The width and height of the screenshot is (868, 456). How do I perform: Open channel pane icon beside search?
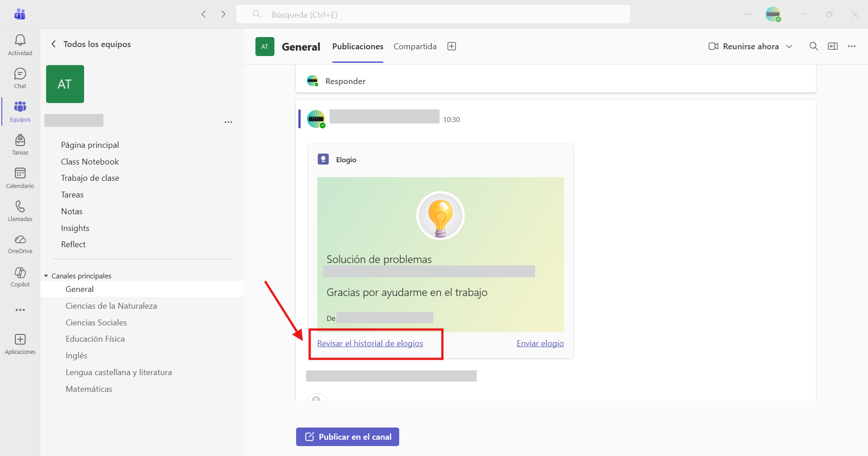(833, 46)
